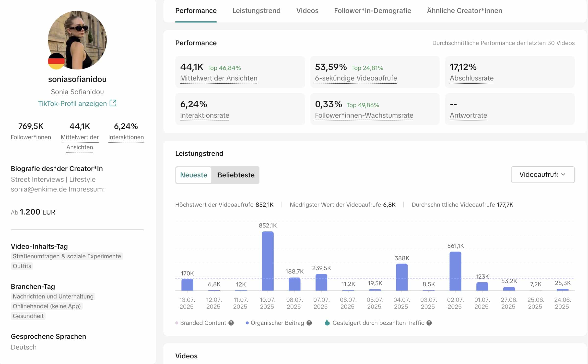
Task: Switch to Beliebteste sorting
Action: point(236,175)
